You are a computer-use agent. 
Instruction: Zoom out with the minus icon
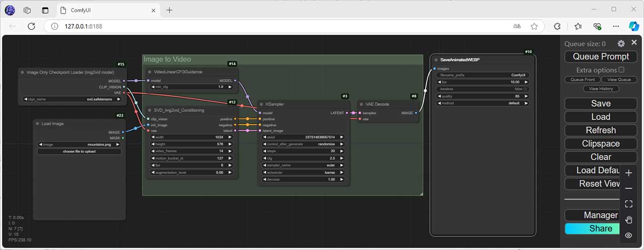click(628, 189)
